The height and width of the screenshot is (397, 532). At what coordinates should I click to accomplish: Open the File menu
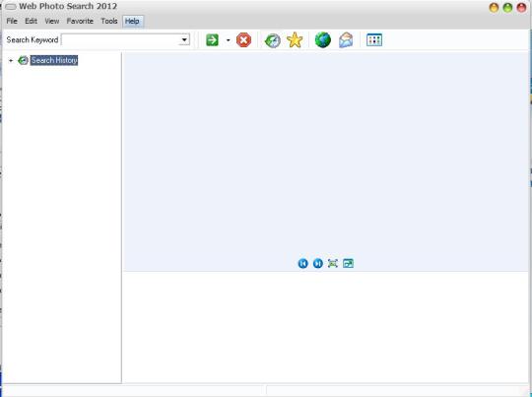coord(12,21)
